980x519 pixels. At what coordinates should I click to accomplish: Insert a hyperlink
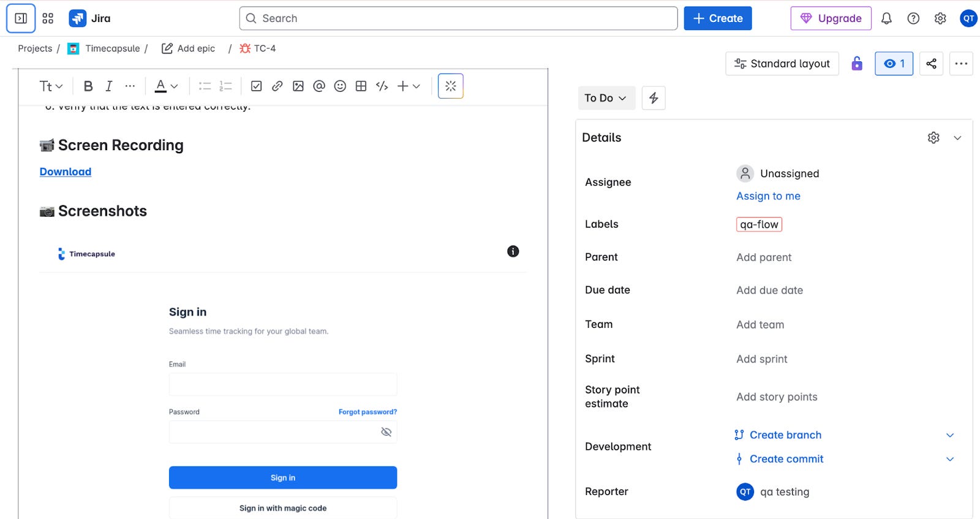277,86
